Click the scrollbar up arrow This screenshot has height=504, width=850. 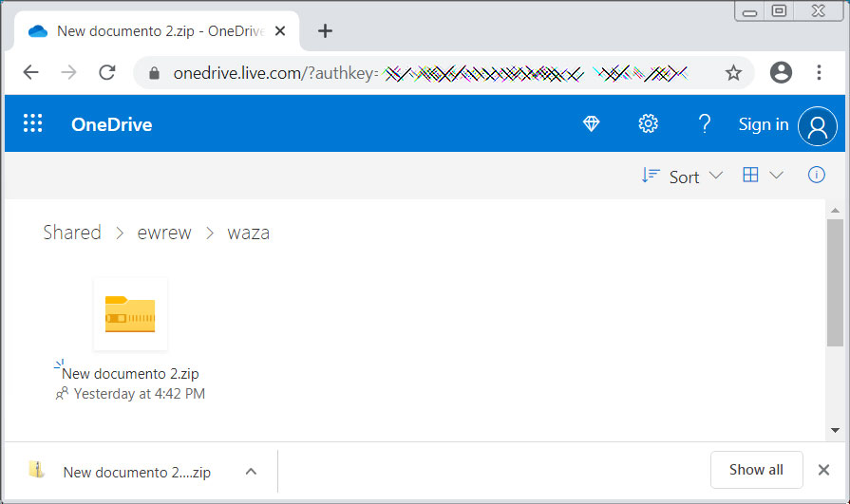pyautogui.click(x=835, y=211)
